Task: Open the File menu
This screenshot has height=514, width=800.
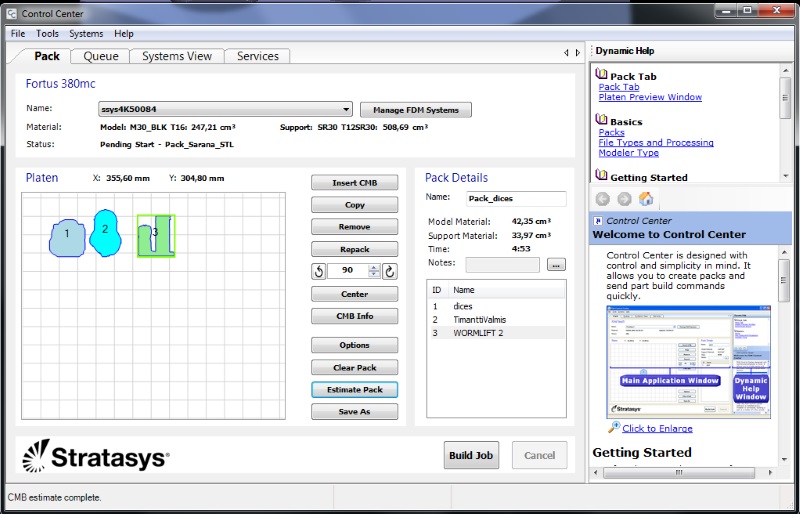Action: [18, 34]
